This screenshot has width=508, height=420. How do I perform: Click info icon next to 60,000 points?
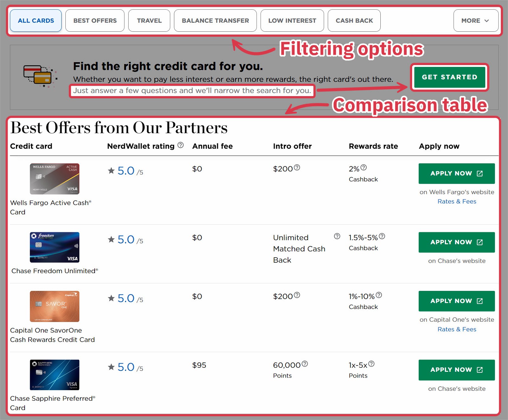[x=304, y=364]
